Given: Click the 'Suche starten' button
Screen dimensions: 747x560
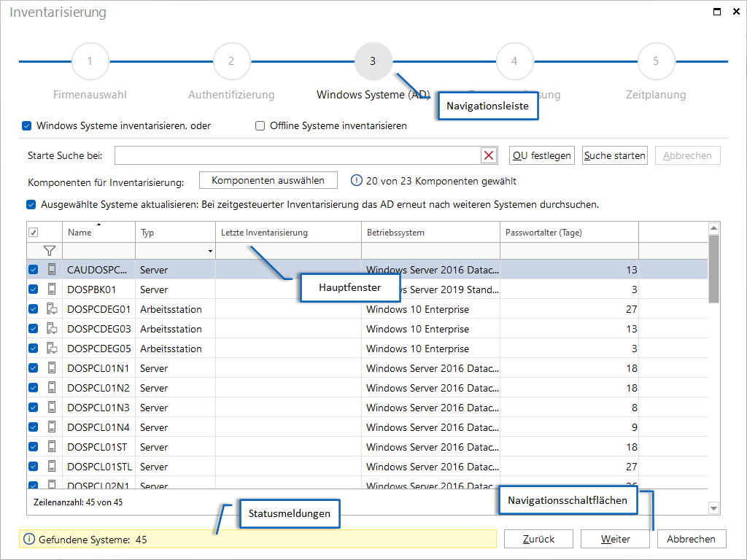Looking at the screenshot, I should [614, 155].
